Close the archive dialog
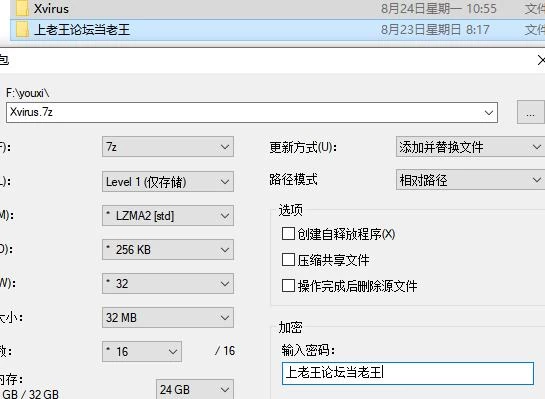The height and width of the screenshot is (399, 545). click(541, 60)
